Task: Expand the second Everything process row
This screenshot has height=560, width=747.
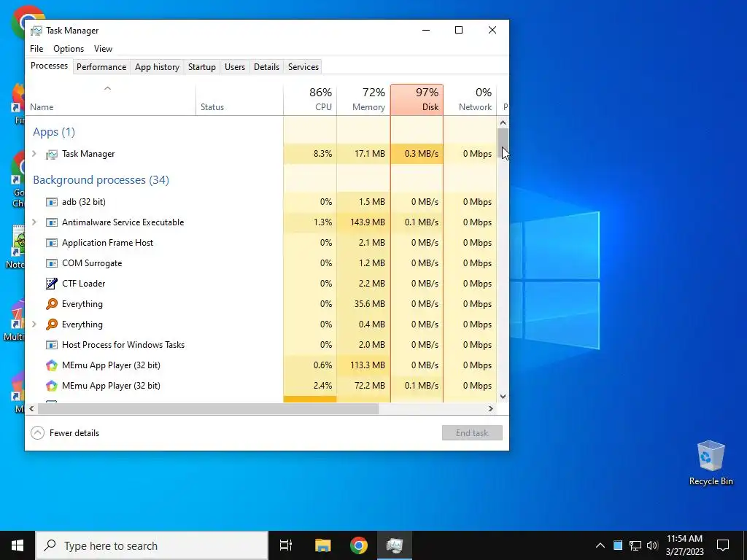Action: click(x=34, y=324)
